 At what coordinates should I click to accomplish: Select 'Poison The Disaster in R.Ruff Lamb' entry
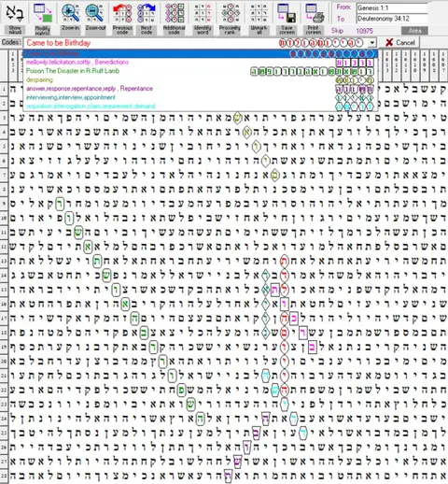[201, 71]
